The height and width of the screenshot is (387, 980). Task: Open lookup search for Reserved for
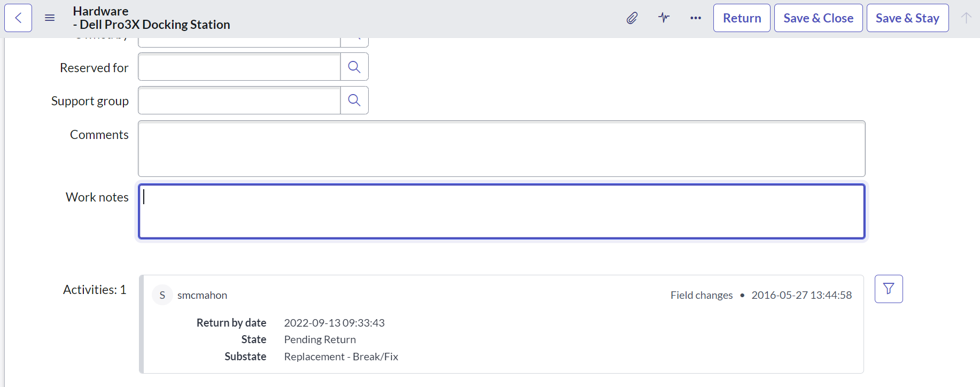pos(354,67)
